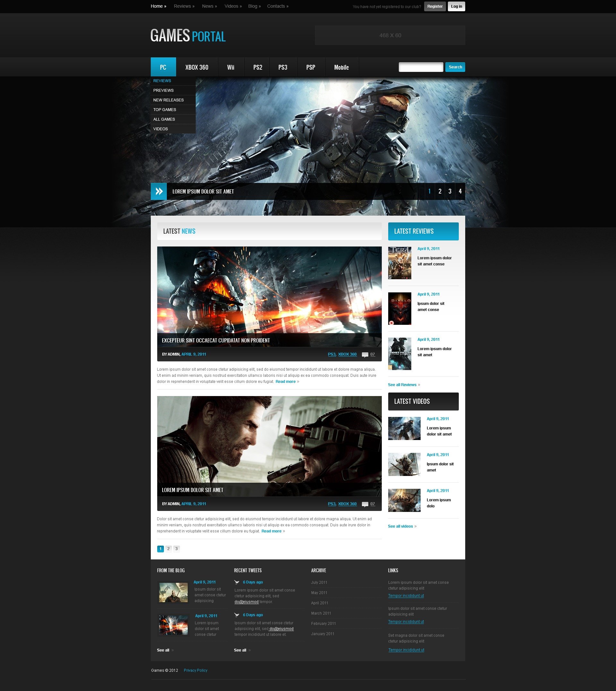This screenshot has height=691, width=616.
Task: Open the Reviews top menu item
Action: tap(184, 6)
